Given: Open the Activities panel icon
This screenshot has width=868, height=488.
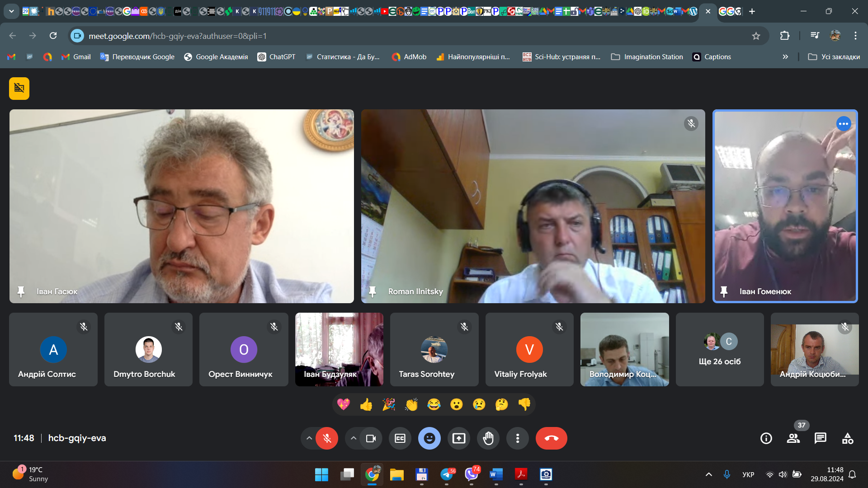Looking at the screenshot, I should 848,438.
